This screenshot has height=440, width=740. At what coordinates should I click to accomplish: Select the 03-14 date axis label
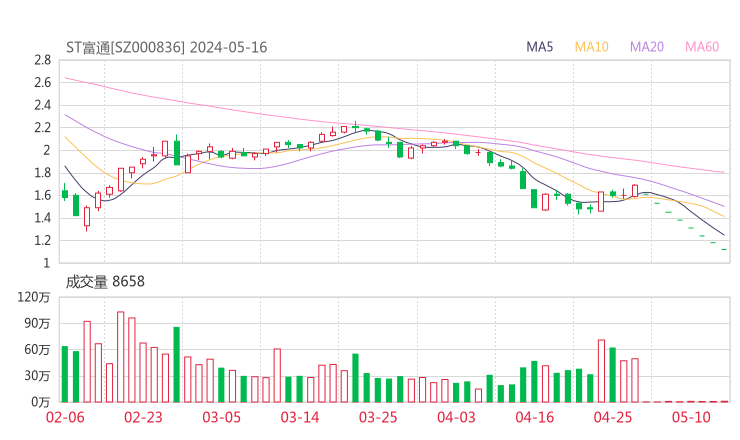click(300, 417)
